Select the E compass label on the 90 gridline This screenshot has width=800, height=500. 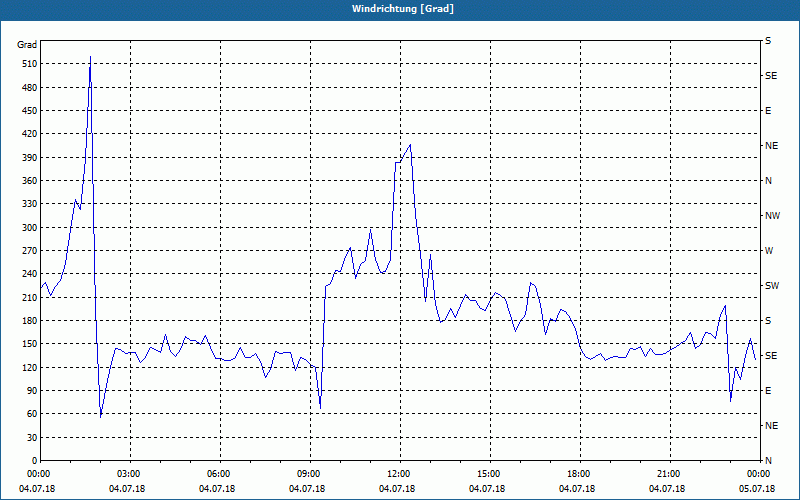(768, 391)
